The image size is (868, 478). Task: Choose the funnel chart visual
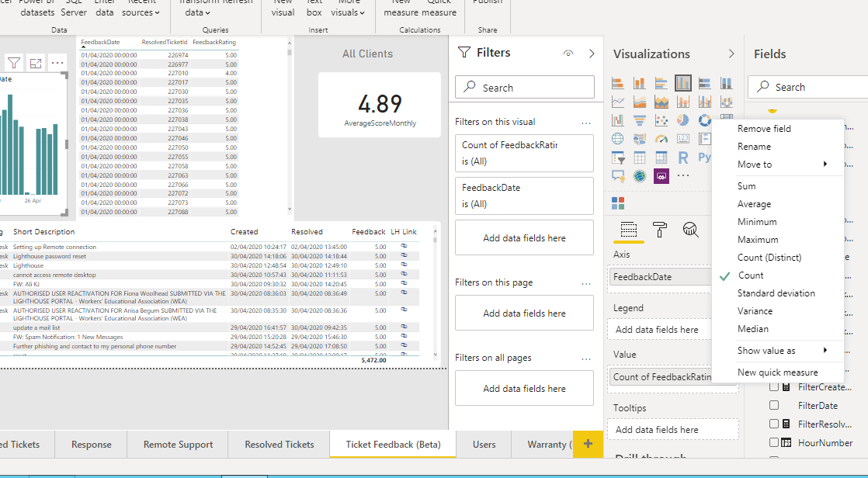point(640,120)
